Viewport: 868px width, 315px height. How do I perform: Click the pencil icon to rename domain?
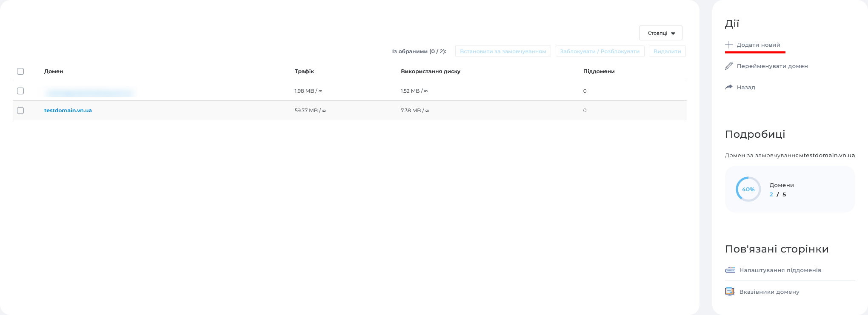point(729,66)
